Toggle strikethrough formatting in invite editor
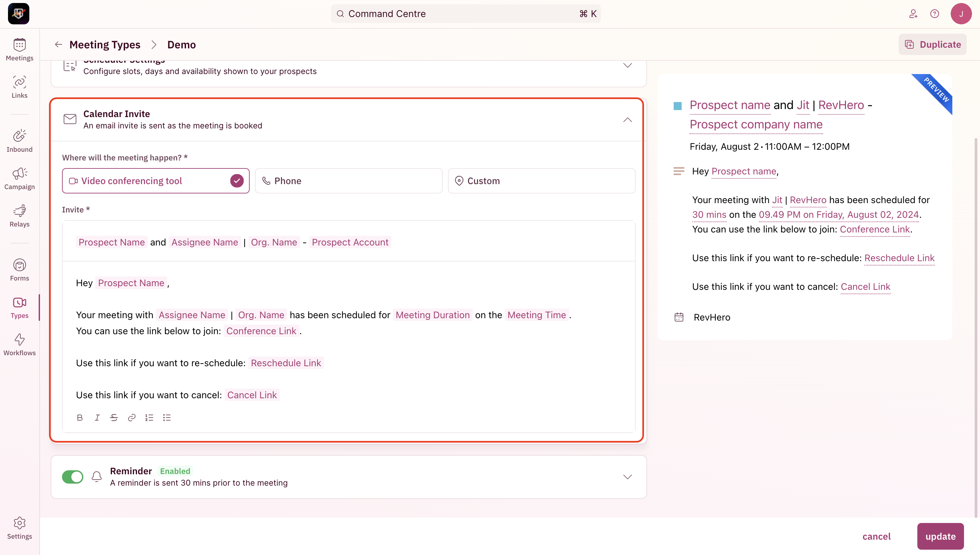The width and height of the screenshot is (980, 555). click(114, 418)
